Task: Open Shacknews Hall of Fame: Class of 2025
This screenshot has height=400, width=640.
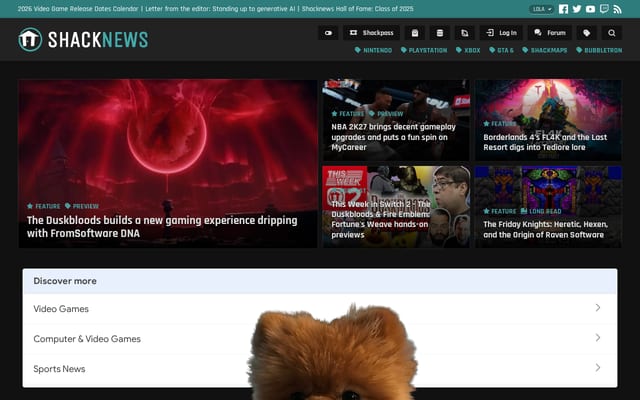Action: point(358,9)
